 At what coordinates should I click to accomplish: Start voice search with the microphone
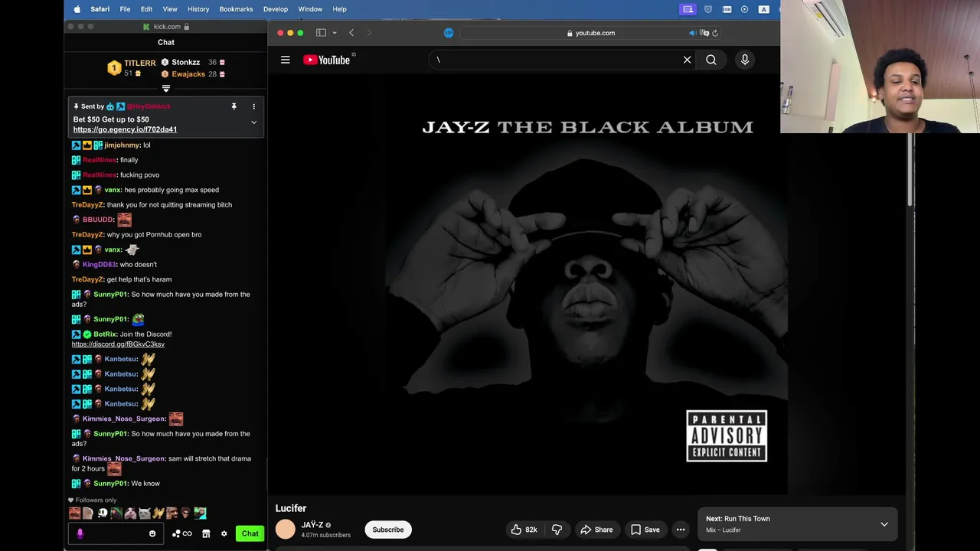coord(745,60)
